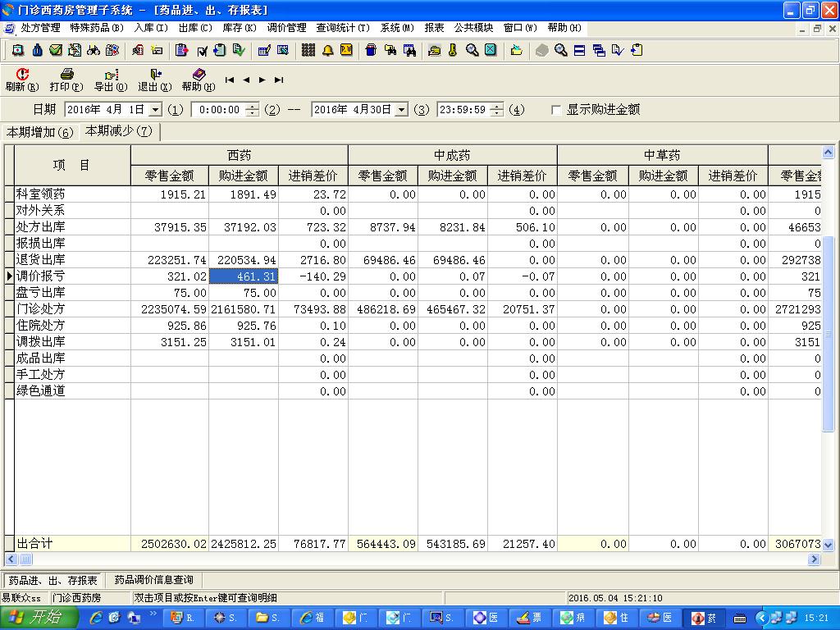Click the printer icon 打印(P)
This screenshot has height=630, width=840.
[66, 80]
